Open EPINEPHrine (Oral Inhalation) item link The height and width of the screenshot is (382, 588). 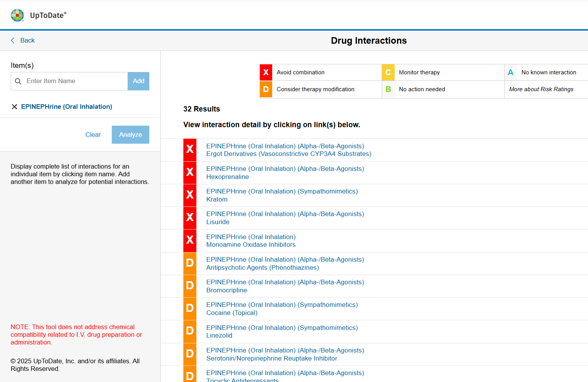click(x=67, y=107)
